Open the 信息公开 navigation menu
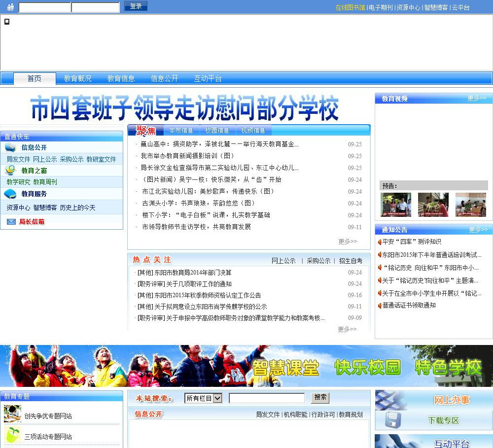The height and width of the screenshot is (448, 493). 165,78
